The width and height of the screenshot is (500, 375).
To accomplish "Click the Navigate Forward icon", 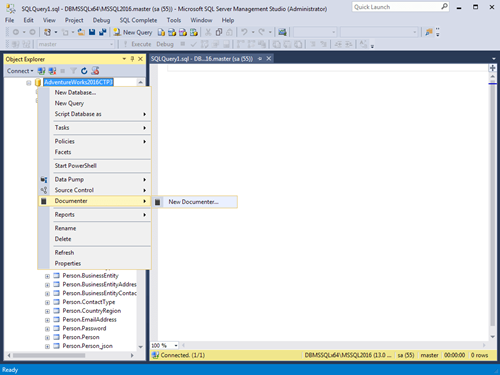I will click(32, 32).
